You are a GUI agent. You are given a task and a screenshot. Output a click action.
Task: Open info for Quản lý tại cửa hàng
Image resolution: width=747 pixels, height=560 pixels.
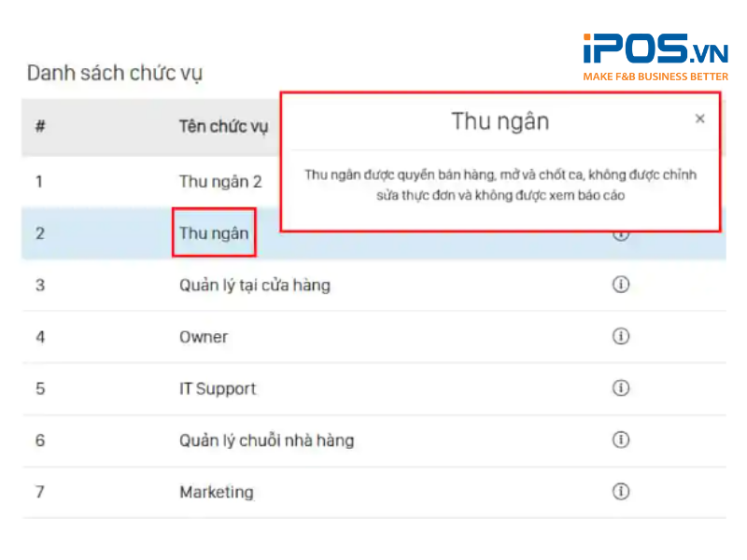[621, 285]
